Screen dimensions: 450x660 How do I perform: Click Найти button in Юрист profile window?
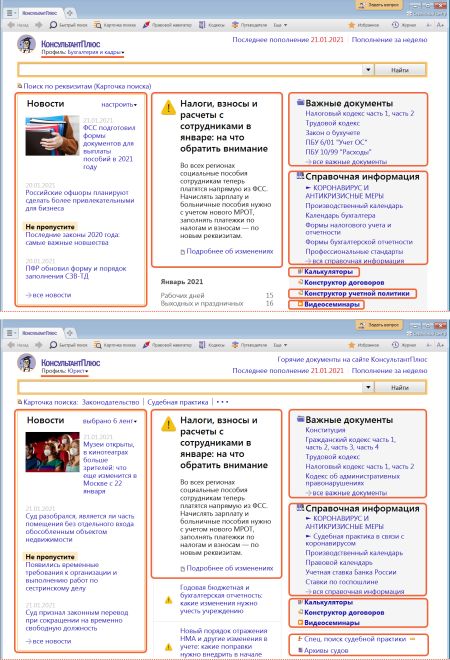tap(399, 387)
